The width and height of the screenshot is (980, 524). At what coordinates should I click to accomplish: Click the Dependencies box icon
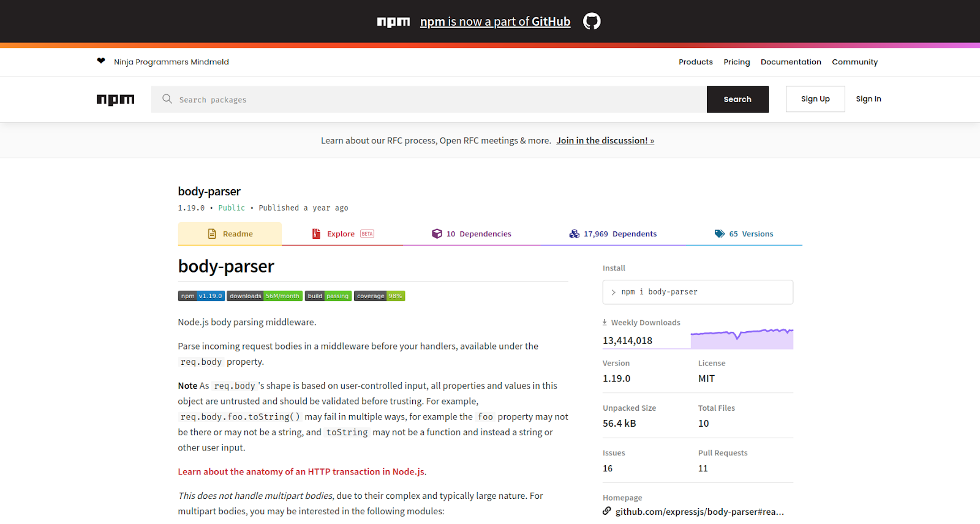(x=437, y=234)
